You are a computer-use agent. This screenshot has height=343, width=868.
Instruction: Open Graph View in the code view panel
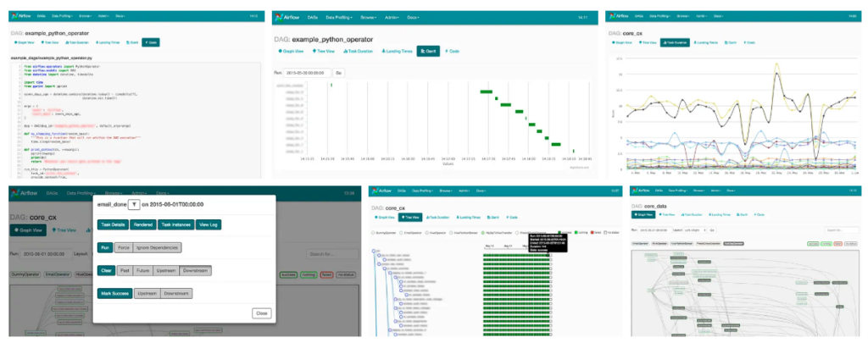pyautogui.click(x=24, y=42)
